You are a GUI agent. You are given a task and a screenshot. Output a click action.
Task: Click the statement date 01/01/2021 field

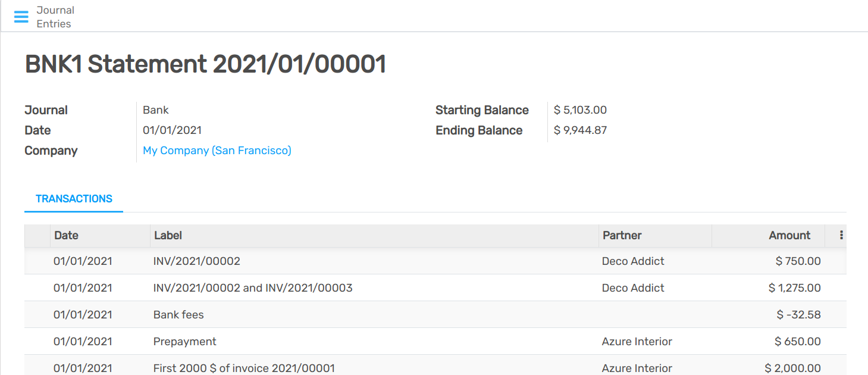(x=172, y=130)
